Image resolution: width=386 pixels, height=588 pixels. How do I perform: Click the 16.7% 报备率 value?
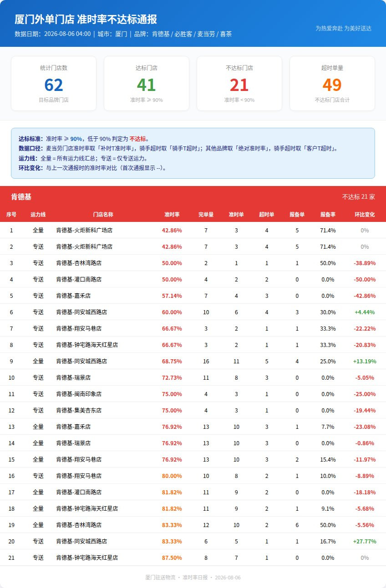328,542
